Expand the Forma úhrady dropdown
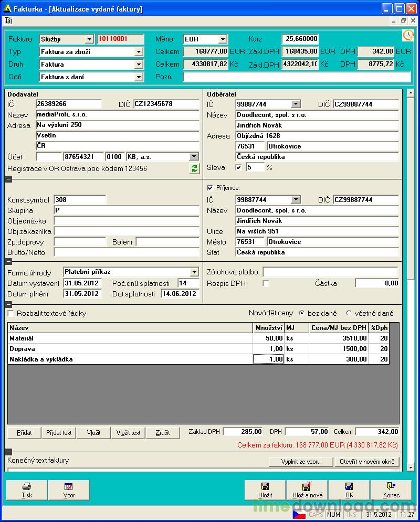This screenshot has height=522, width=420. tap(194, 272)
